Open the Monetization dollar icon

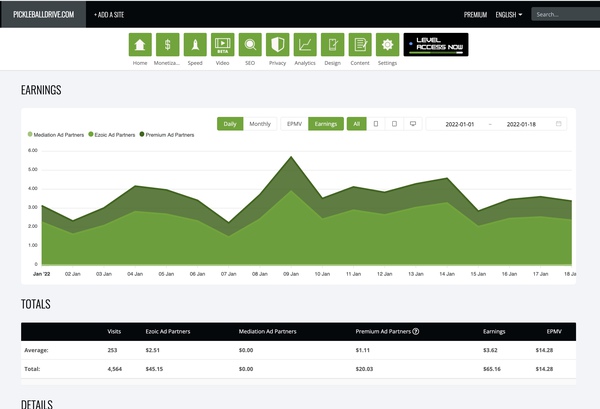coord(168,45)
